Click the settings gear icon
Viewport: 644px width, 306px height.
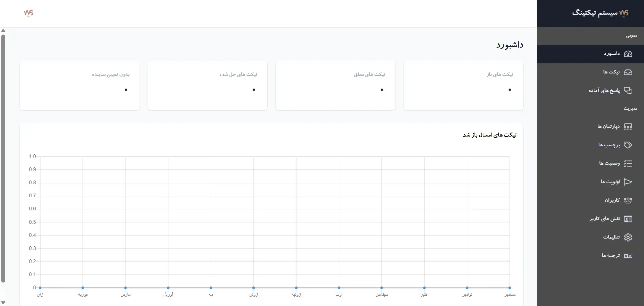pyautogui.click(x=628, y=237)
